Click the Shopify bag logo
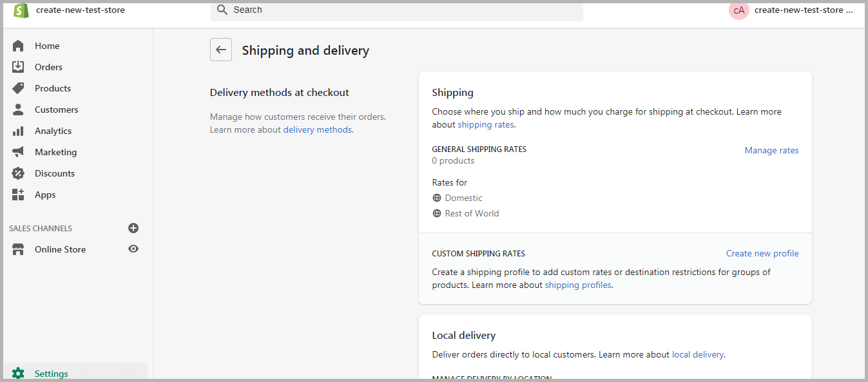 pyautogui.click(x=21, y=10)
